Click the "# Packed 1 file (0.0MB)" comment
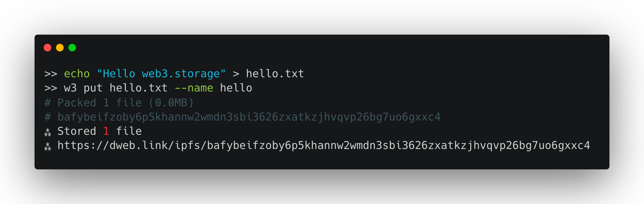This screenshot has width=644, height=204. [119, 103]
